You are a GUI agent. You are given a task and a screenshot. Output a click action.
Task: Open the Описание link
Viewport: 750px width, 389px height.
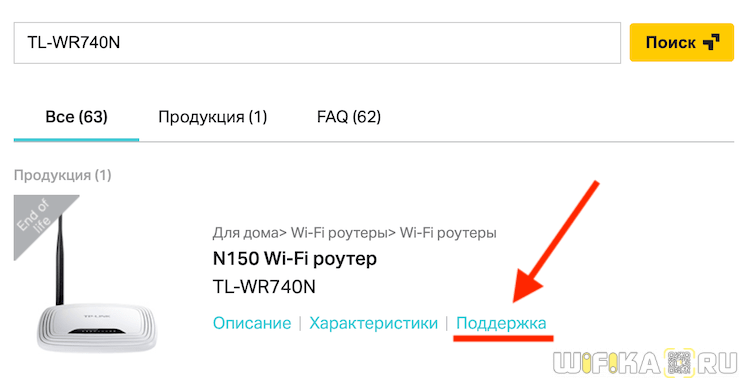[252, 323]
